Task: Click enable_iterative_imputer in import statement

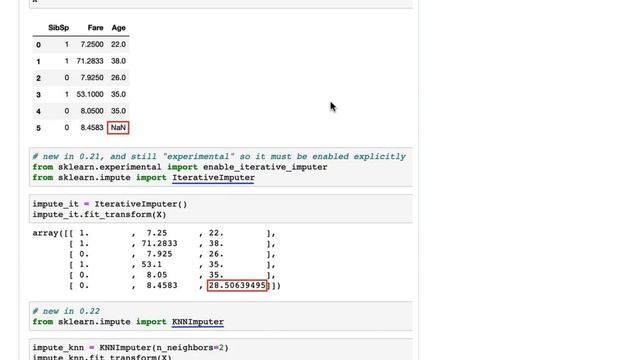Action: click(265, 167)
